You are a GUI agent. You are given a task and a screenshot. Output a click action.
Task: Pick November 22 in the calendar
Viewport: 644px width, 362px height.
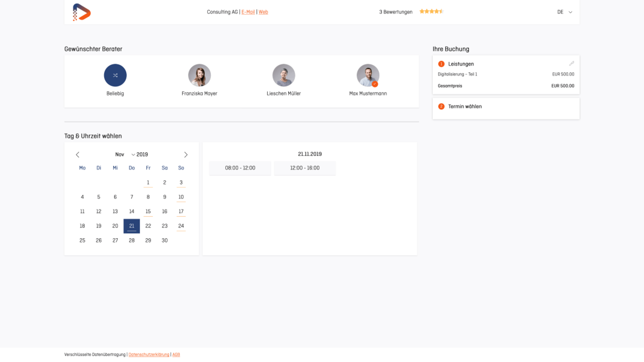[x=148, y=226]
